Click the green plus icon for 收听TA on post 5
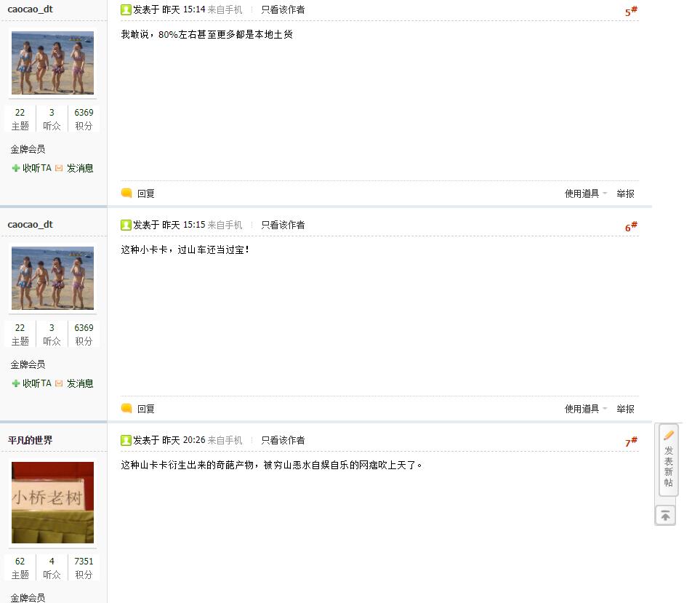The width and height of the screenshot is (700, 603). pos(15,168)
